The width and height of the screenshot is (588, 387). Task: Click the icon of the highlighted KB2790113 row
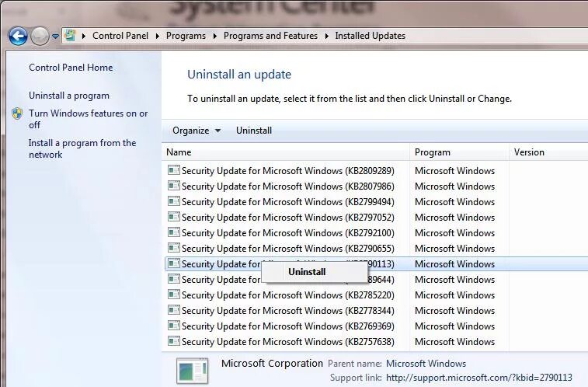[174, 263]
